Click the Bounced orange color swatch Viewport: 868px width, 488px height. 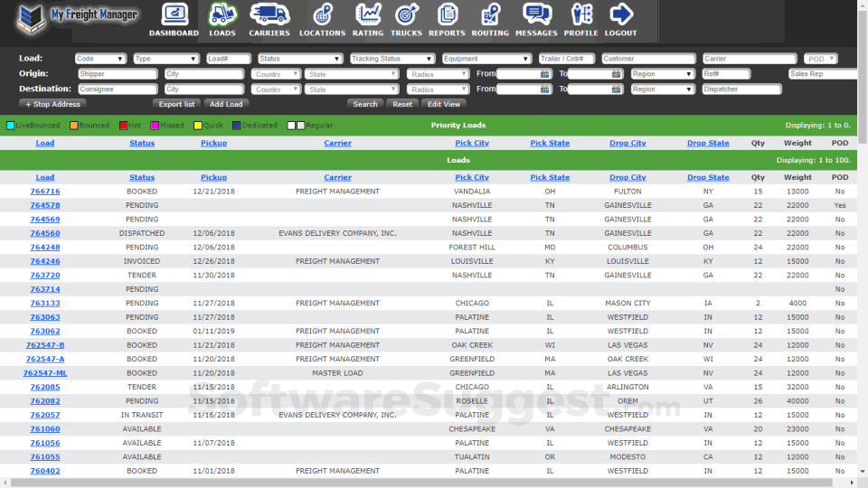pos(73,126)
